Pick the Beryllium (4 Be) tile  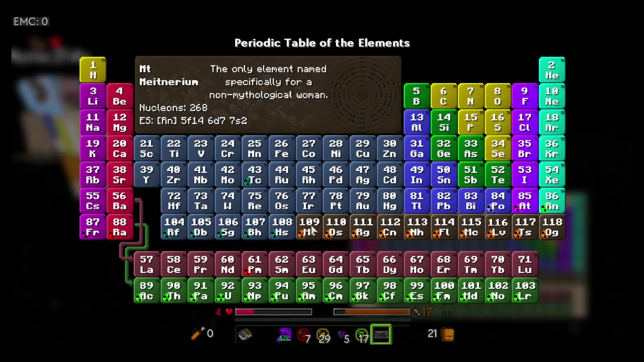pos(120,96)
